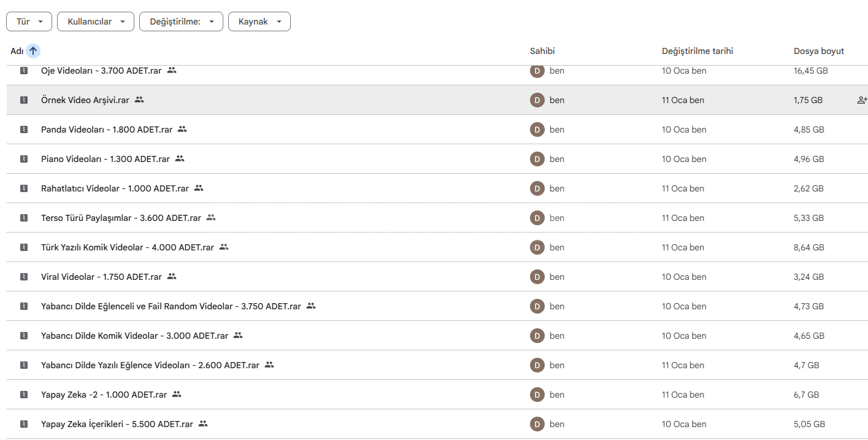Expand the Kaynak filter dropdown
The height and width of the screenshot is (440, 868).
click(259, 21)
